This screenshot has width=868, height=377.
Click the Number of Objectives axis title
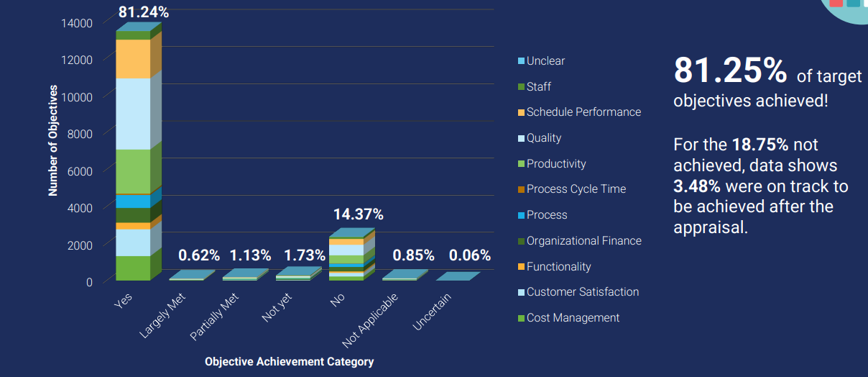(x=53, y=140)
